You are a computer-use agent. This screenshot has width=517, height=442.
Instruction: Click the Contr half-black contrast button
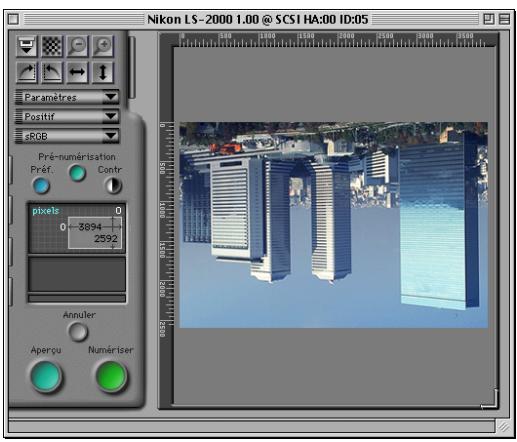click(113, 186)
